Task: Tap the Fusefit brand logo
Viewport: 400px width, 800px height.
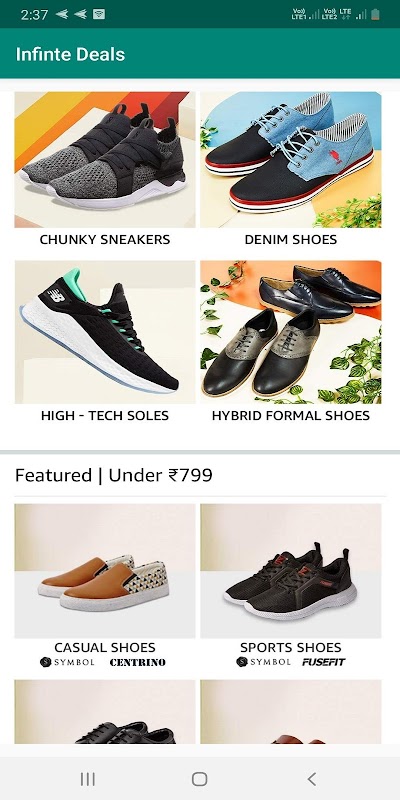Action: [323, 662]
